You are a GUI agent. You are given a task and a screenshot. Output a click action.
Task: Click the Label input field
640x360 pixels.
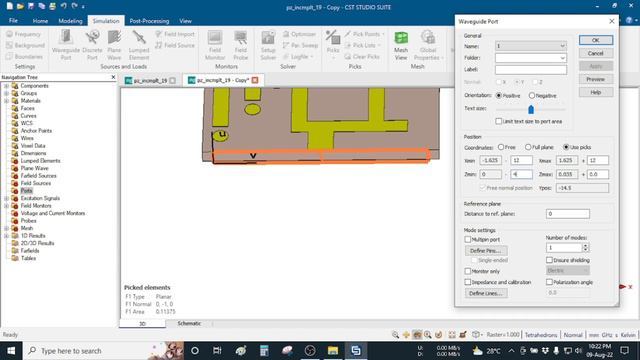[531, 70]
